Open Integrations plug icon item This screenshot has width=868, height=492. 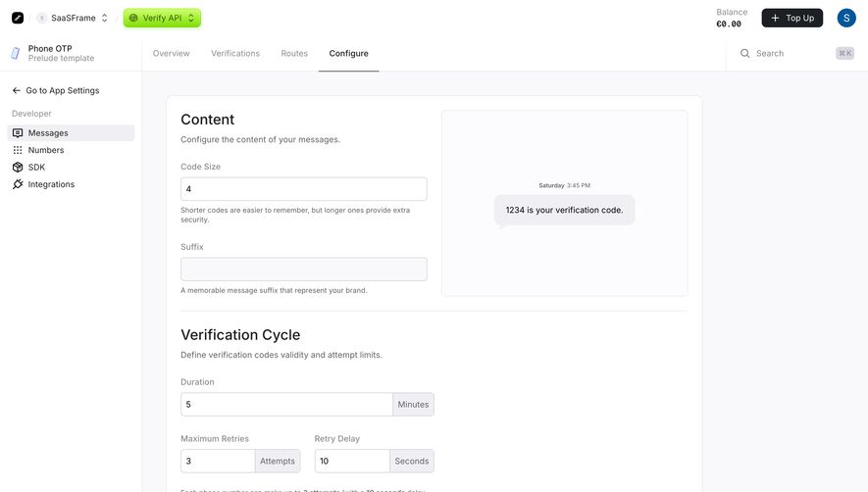pos(18,184)
